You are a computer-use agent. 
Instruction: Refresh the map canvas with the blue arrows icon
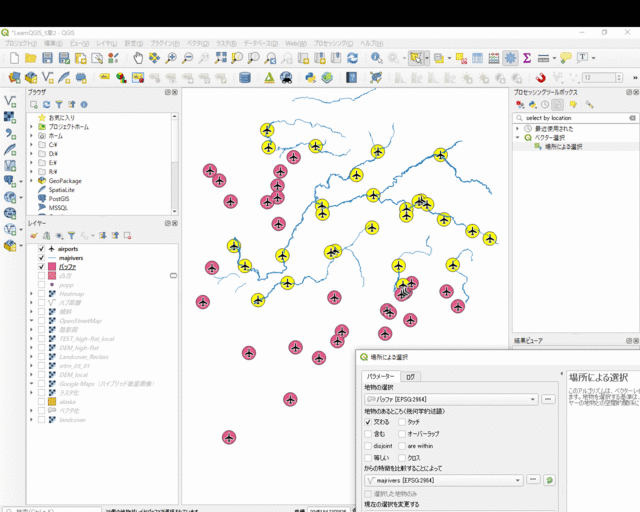353,58
